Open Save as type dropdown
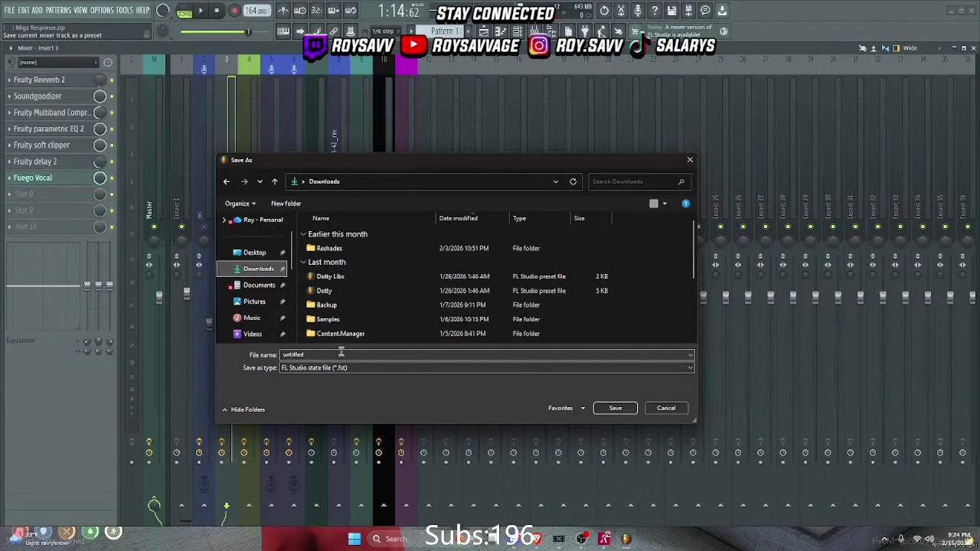This screenshot has width=980, height=551. (690, 368)
